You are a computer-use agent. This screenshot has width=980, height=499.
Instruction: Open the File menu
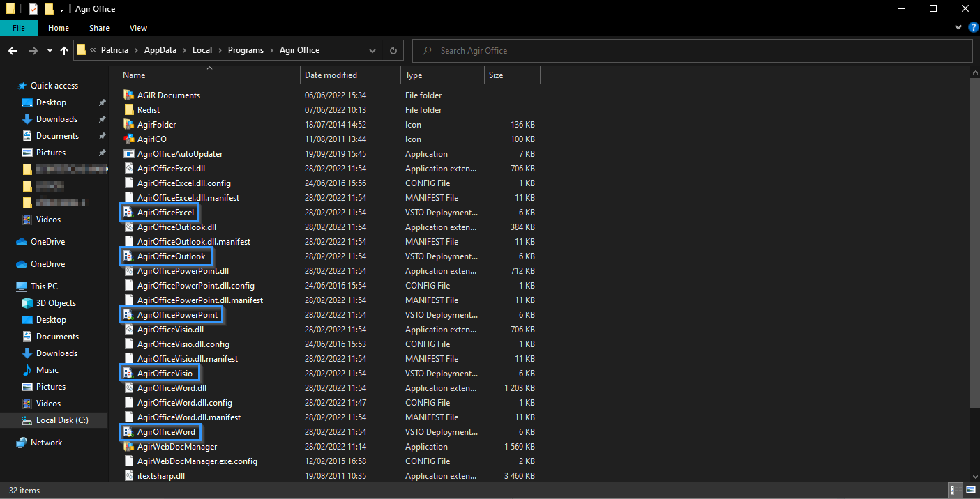(19, 28)
